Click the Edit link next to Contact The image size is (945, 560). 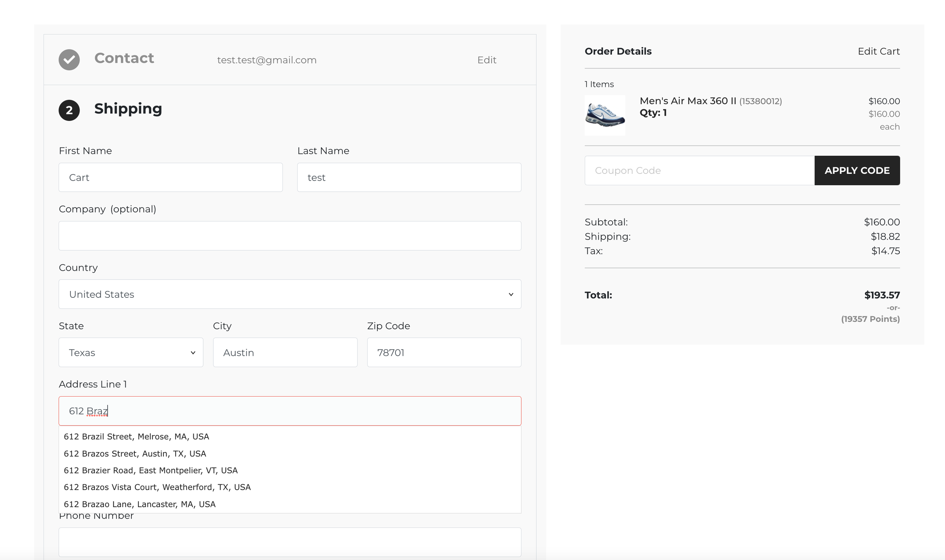tap(486, 60)
